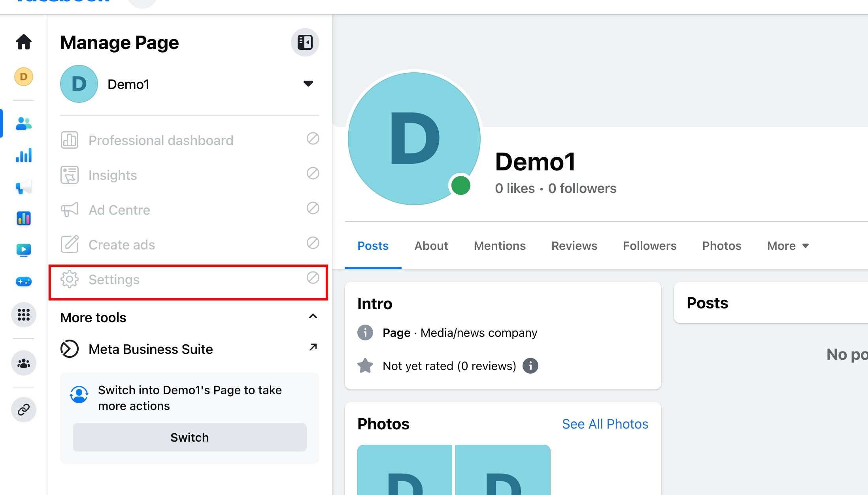The image size is (868, 495).
Task: Click disabled indicator next to Settings
Action: [313, 278]
